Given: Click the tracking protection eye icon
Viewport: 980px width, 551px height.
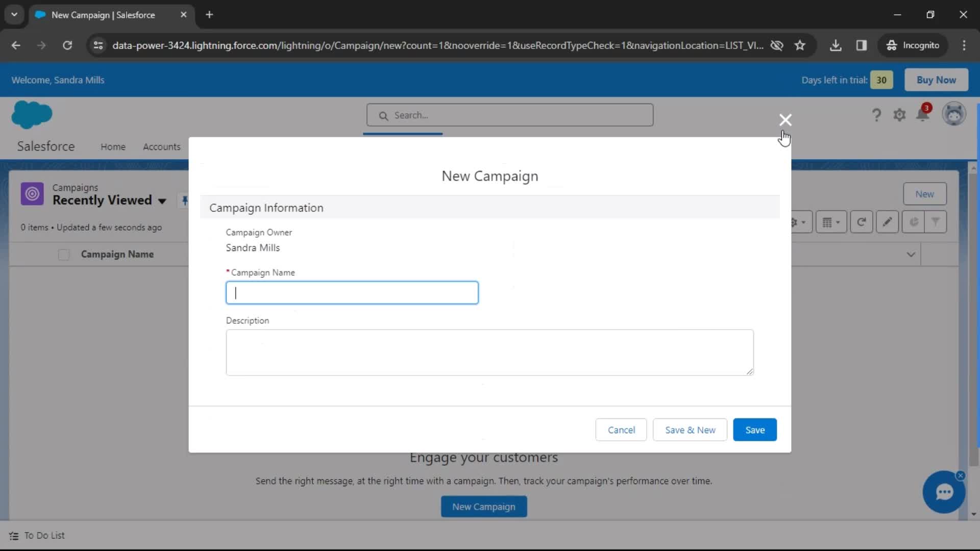Looking at the screenshot, I should click(777, 45).
